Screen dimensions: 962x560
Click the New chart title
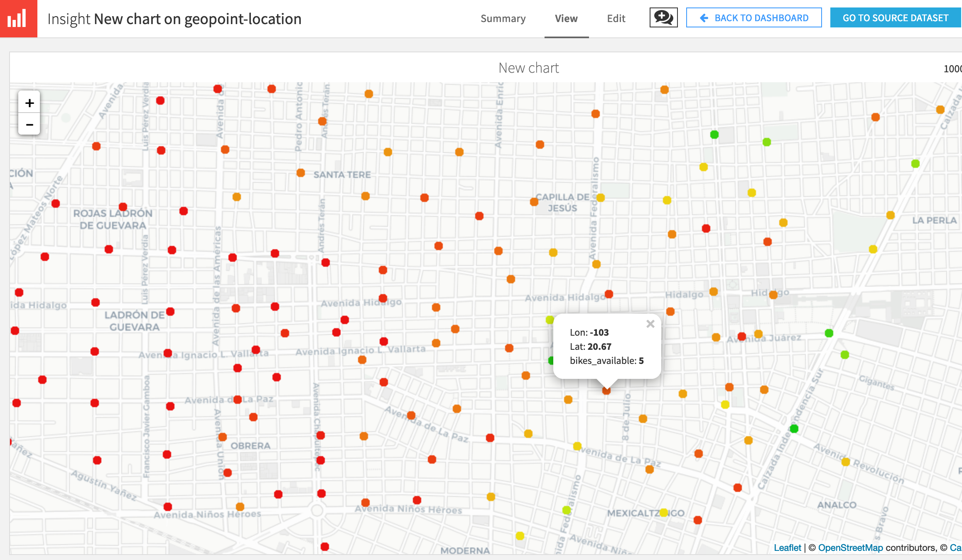coord(529,67)
